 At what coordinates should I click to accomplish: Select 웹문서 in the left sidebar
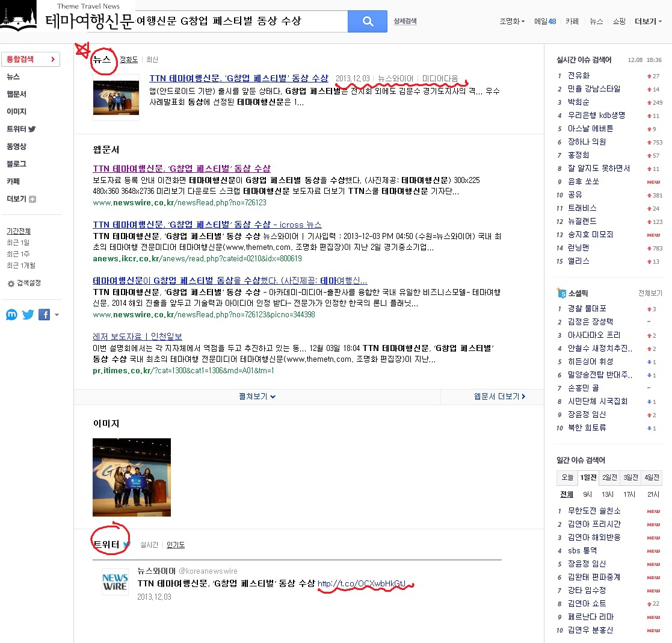coord(17,95)
